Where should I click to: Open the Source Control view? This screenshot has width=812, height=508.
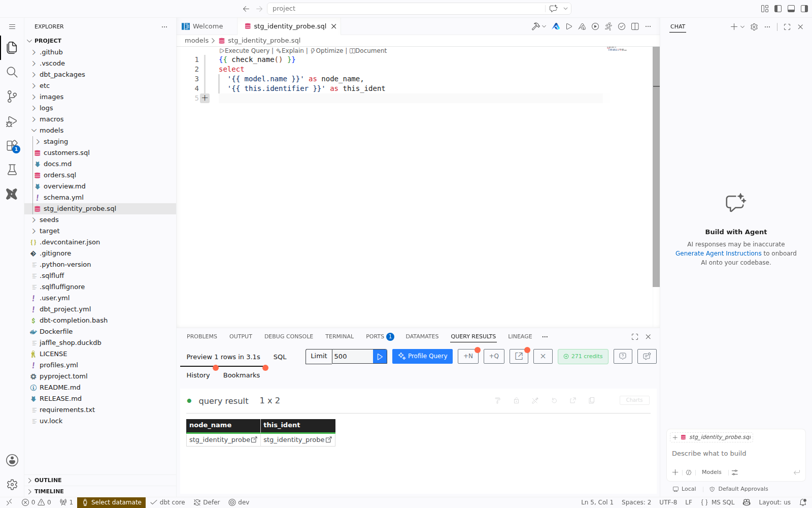coord(12,97)
